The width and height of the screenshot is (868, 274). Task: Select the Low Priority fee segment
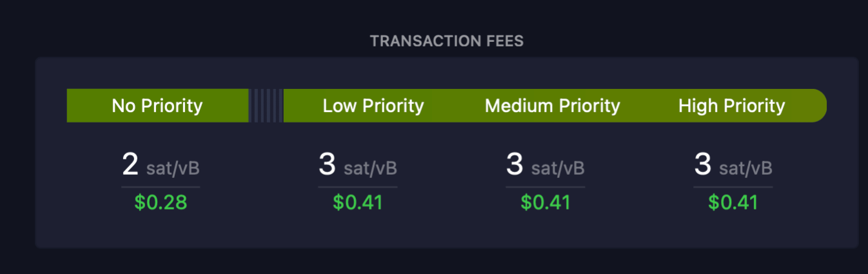click(x=373, y=106)
